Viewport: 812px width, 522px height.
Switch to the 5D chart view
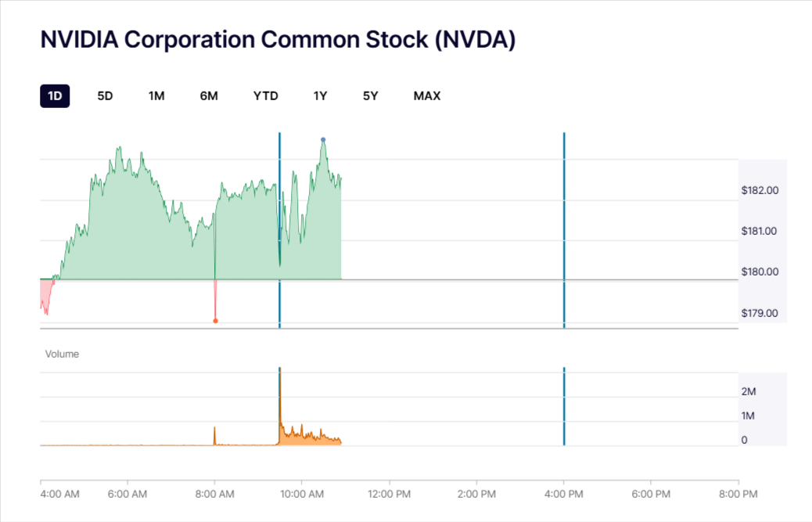coord(104,95)
